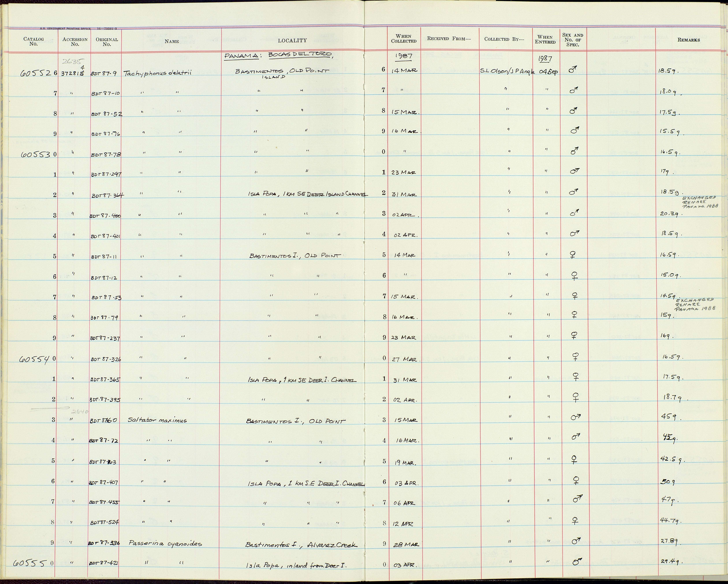Click catalog number '605530'

pos(39,154)
